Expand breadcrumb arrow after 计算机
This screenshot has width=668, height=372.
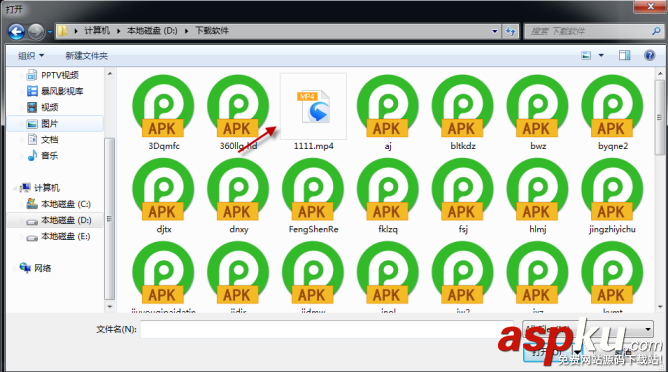[x=118, y=31]
